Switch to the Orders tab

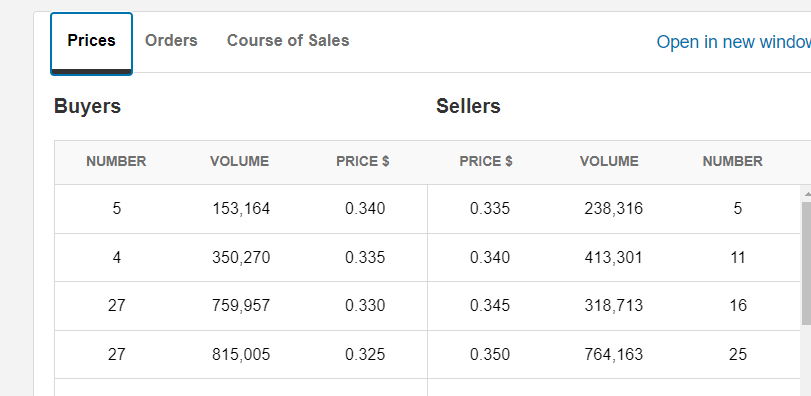171,40
